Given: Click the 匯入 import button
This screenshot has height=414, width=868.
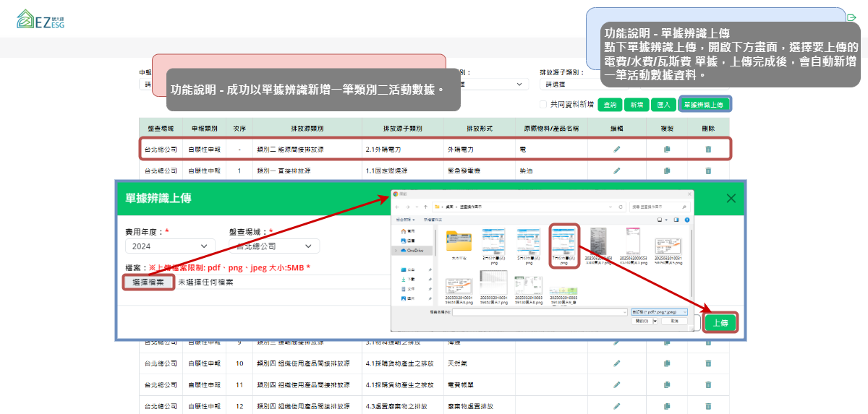Looking at the screenshot, I should [663, 105].
